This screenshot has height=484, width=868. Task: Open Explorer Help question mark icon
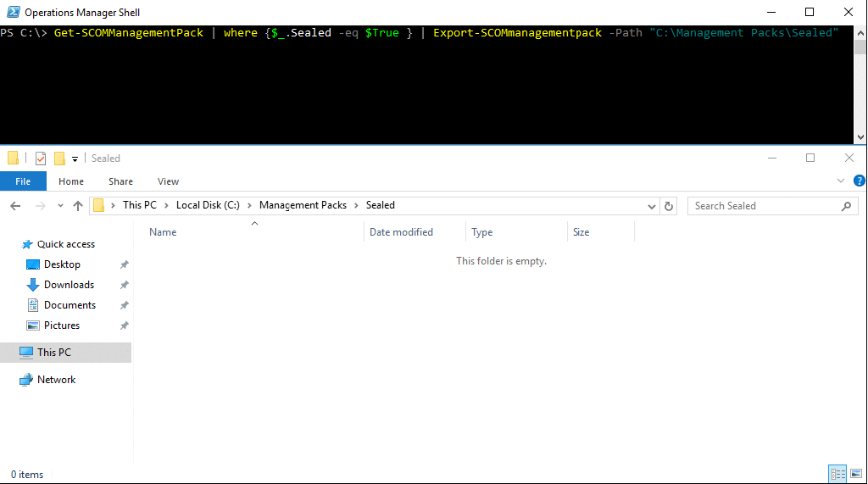(x=860, y=181)
